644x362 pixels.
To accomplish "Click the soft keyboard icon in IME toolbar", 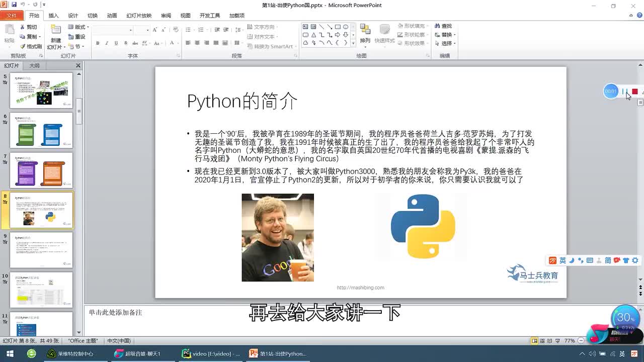I will point(590,260).
